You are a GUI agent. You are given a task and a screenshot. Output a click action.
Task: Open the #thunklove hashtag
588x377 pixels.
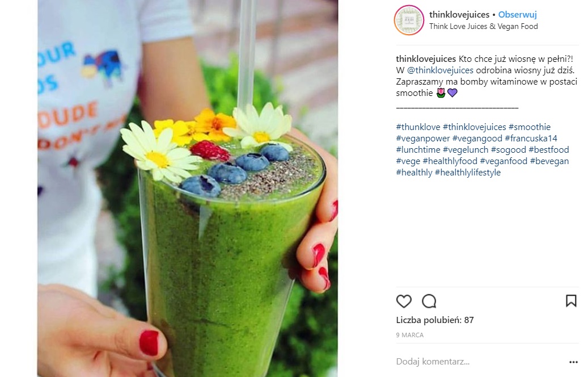(418, 127)
